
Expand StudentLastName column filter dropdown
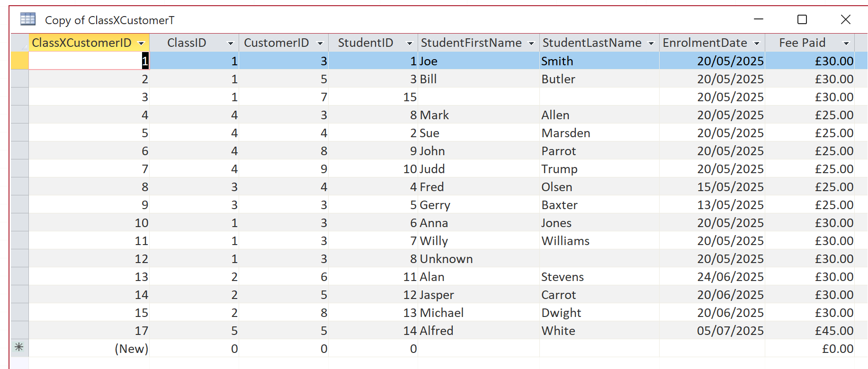(x=651, y=44)
